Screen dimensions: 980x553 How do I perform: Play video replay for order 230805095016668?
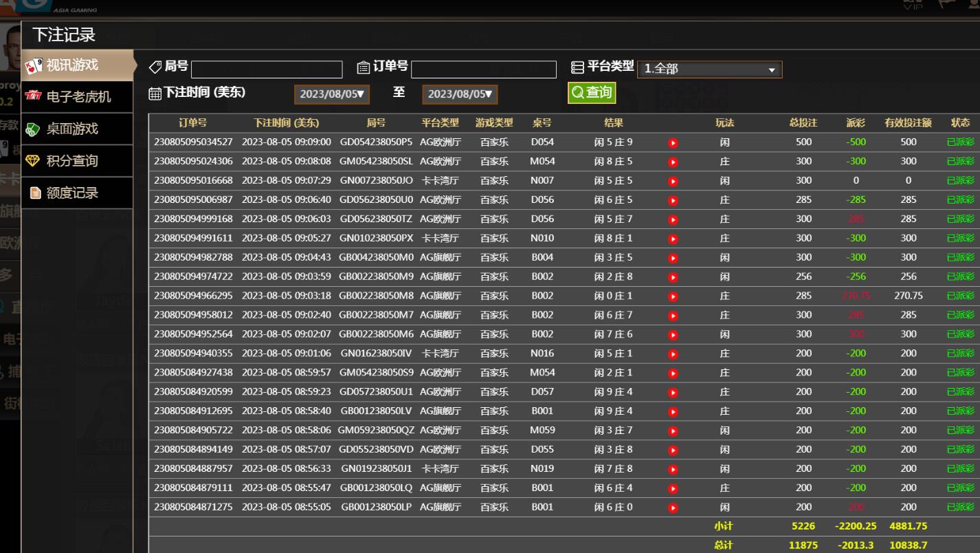673,182
